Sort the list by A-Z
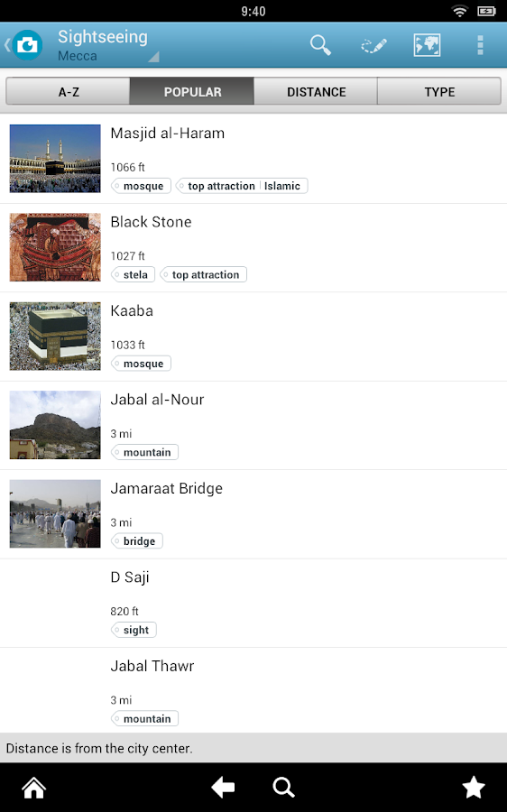 (x=68, y=92)
